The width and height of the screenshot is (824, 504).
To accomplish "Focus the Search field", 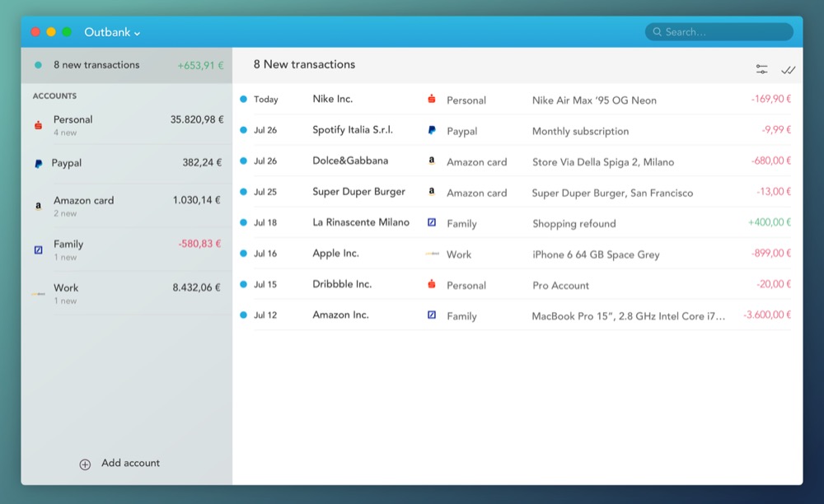I will (719, 32).
